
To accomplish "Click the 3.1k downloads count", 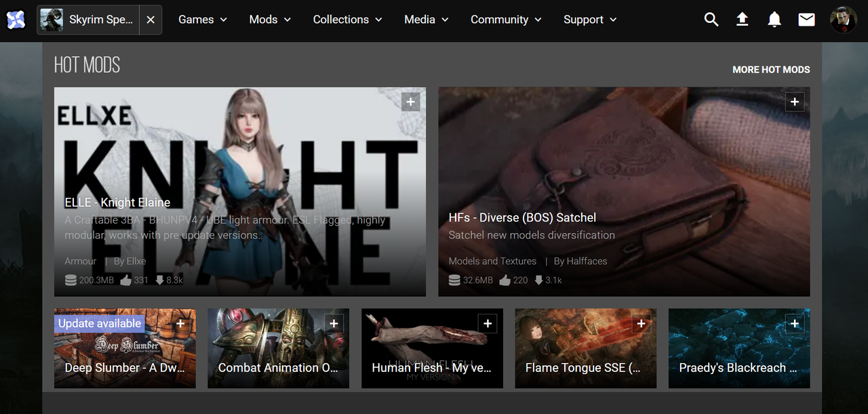I will (553, 280).
